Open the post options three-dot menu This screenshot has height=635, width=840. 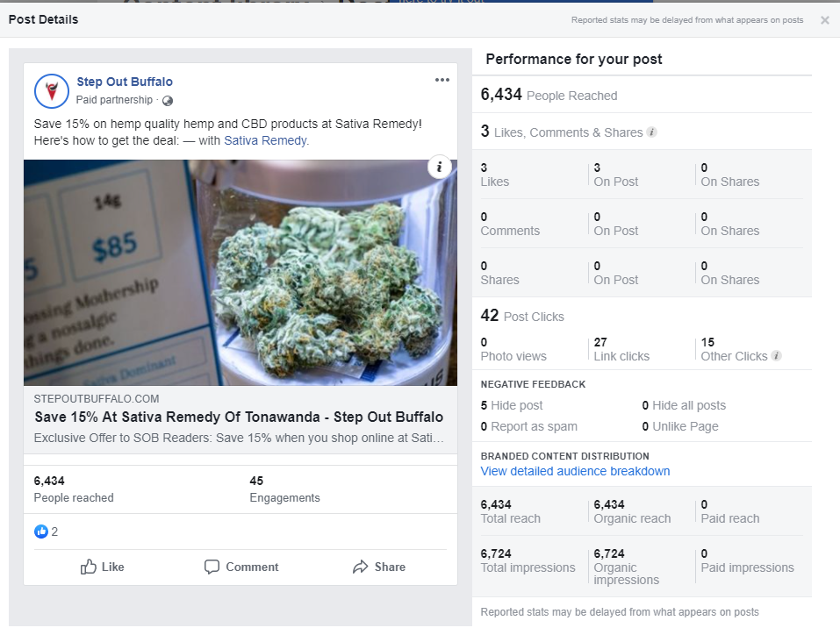442,80
